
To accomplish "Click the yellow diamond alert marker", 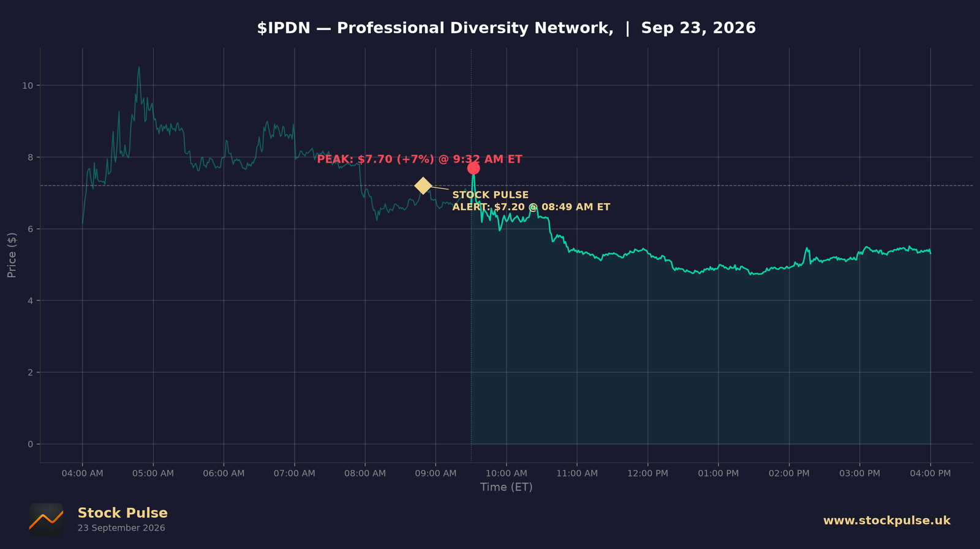I will (x=423, y=185).
